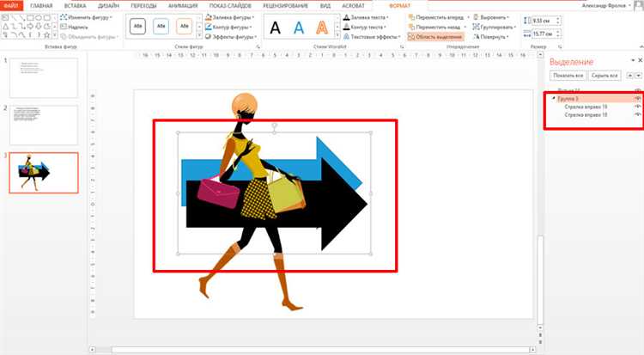The image size is (644, 355).
Task: Click the shape width field 15,77 см
Action: click(x=545, y=34)
